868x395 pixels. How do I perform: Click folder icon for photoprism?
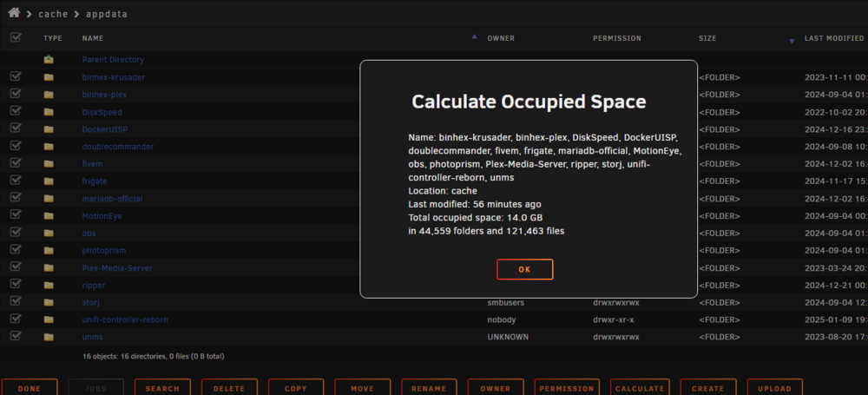(49, 250)
